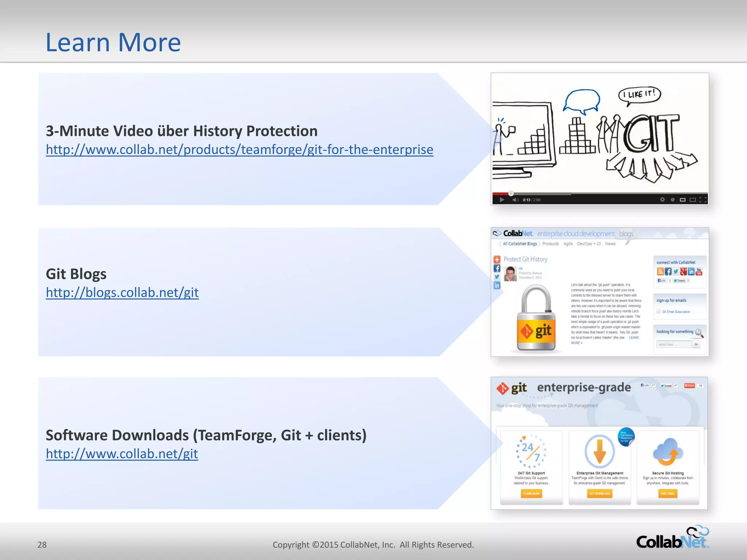Click the RSS feed icon in connect box
Viewport: 747px width, 560px height.
coord(660,272)
